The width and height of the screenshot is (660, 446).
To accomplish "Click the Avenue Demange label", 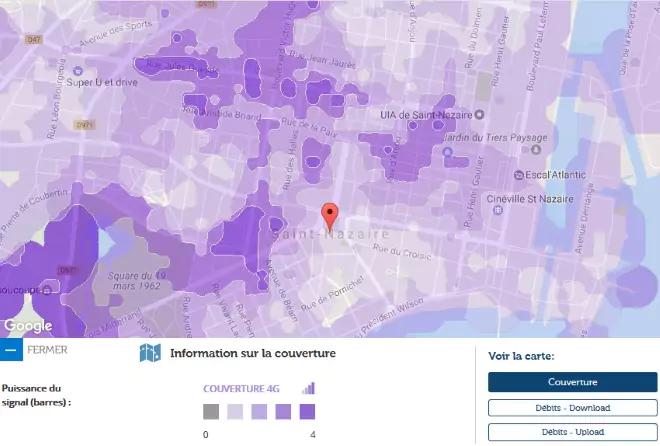I will (x=585, y=218).
